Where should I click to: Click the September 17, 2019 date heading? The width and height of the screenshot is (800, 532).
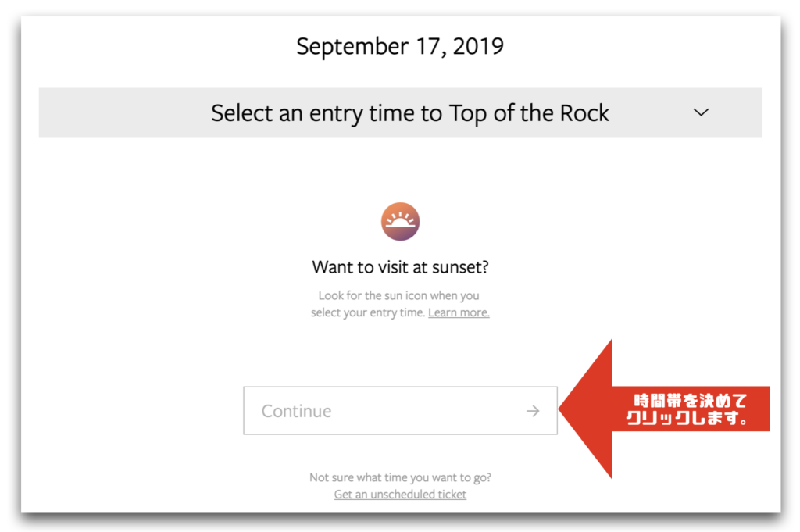point(400,46)
